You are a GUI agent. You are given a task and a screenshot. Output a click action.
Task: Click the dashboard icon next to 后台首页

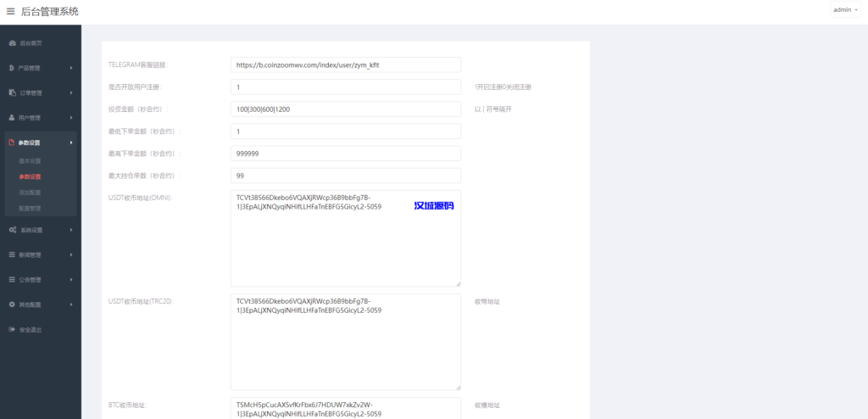pyautogui.click(x=12, y=42)
